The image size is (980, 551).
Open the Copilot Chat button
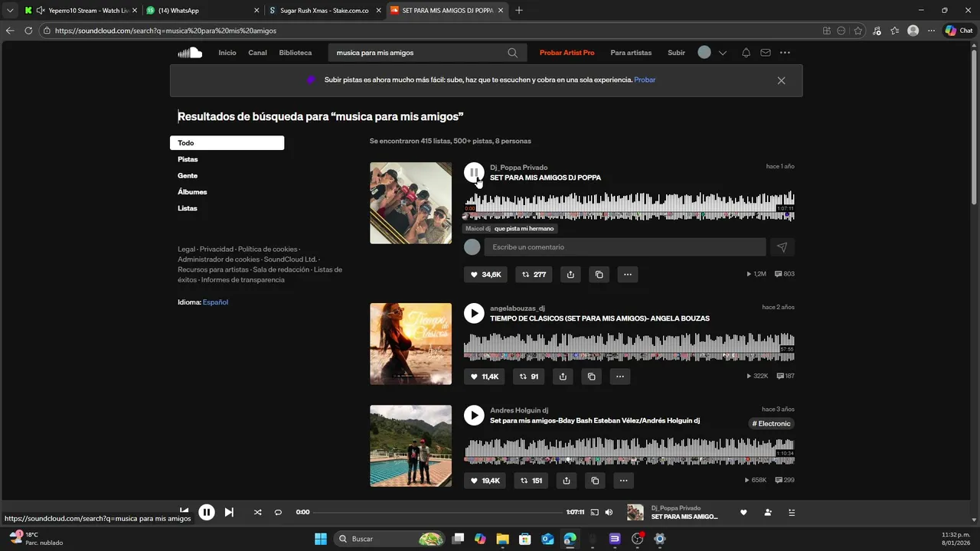pos(959,31)
